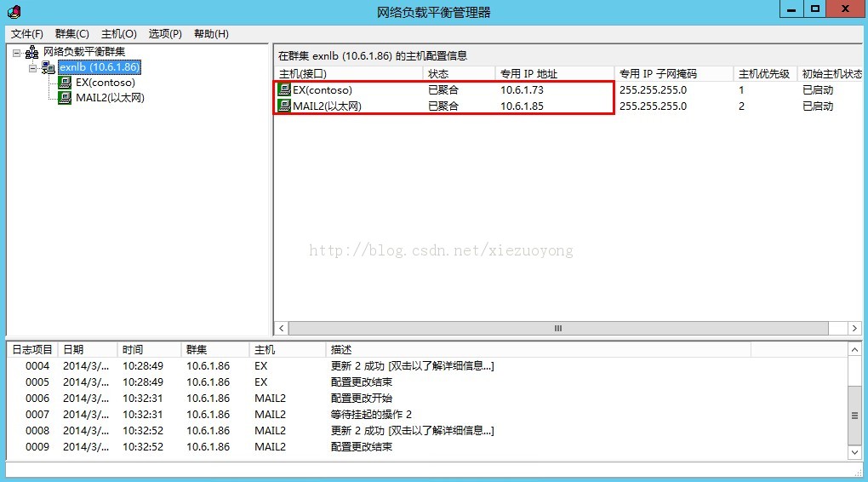Click 已聚合 status of MAIL2
868x482 pixels.
[x=443, y=106]
